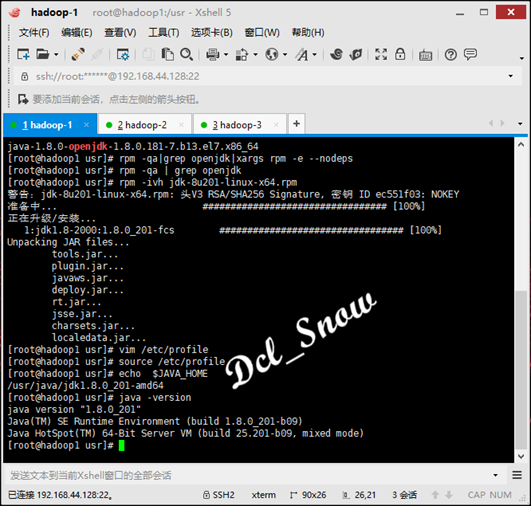This screenshot has width=531, height=506.
Task: Click the Xshell app logo icon
Action: click(15, 13)
